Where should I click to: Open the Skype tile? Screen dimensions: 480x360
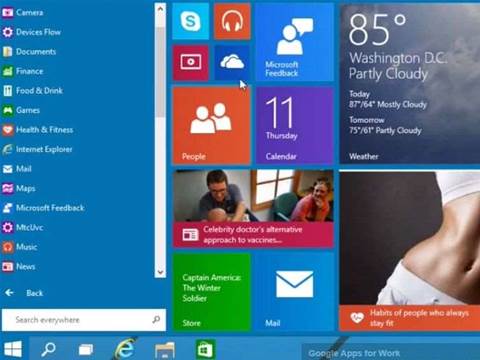click(x=191, y=22)
